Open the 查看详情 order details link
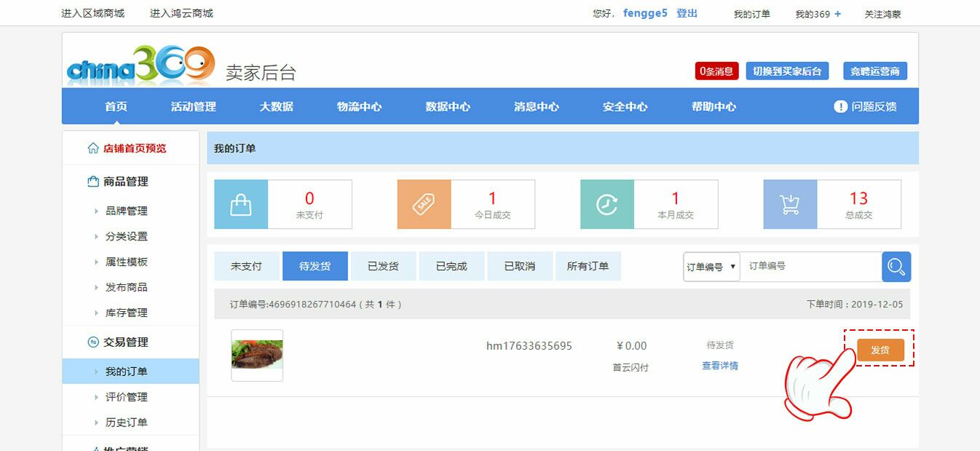 [719, 366]
